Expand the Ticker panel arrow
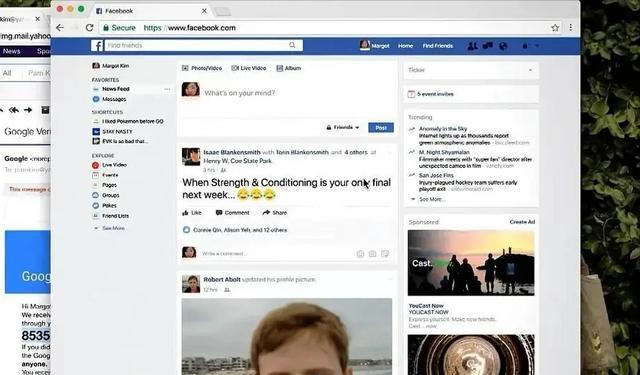 pos(530,70)
